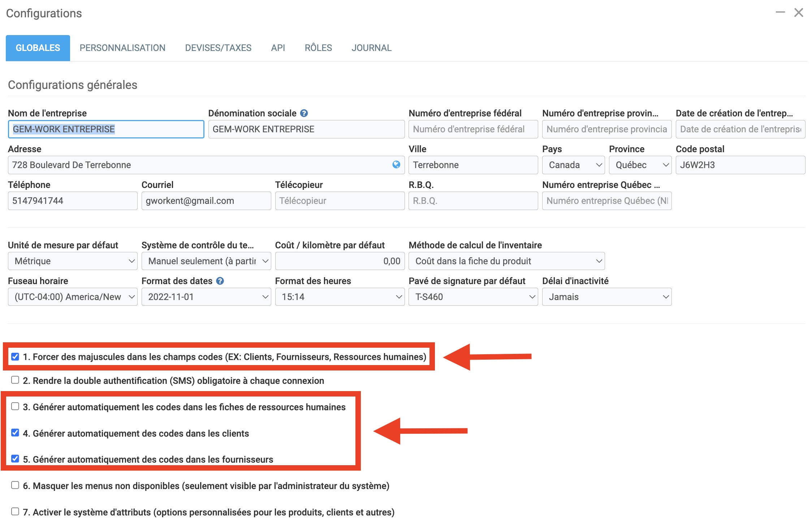Enable auto codes for ressources humaines

pos(15,406)
